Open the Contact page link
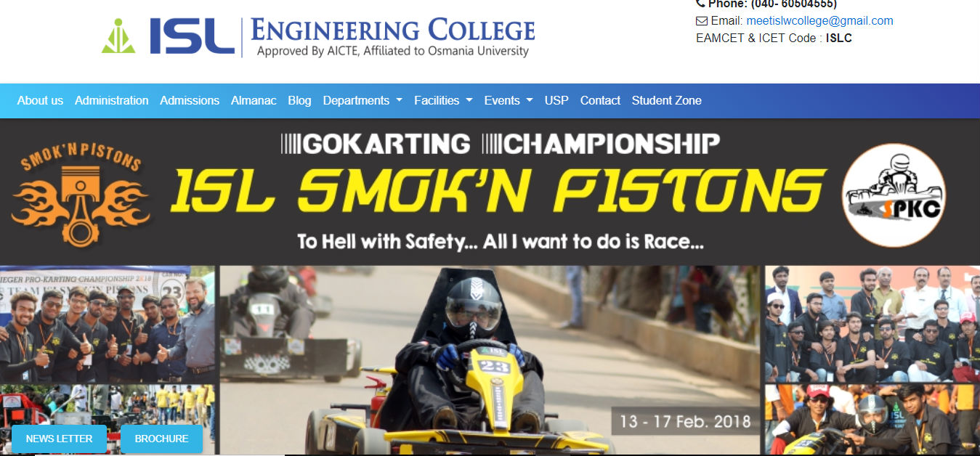Viewport: 980px width, 456px height. click(x=600, y=101)
